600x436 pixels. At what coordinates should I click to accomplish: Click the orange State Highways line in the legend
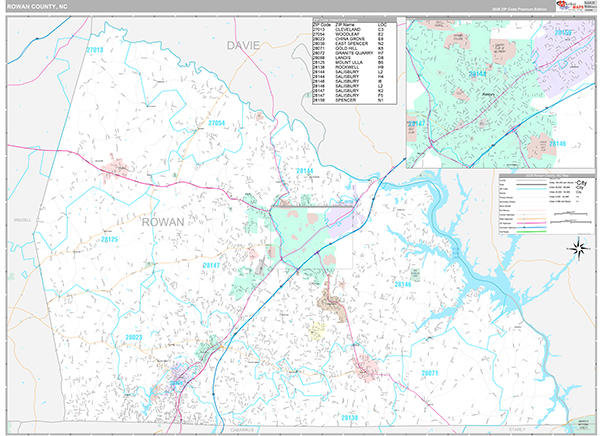tap(532, 219)
